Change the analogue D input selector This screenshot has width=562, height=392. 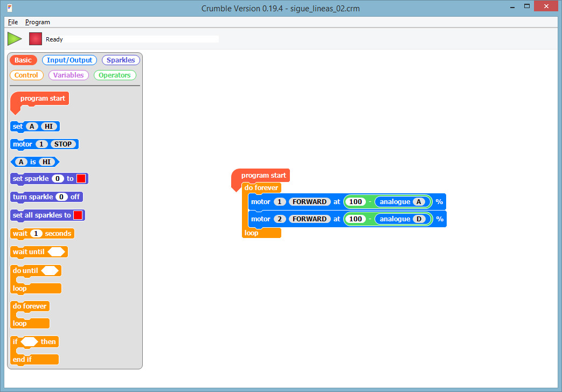click(419, 219)
